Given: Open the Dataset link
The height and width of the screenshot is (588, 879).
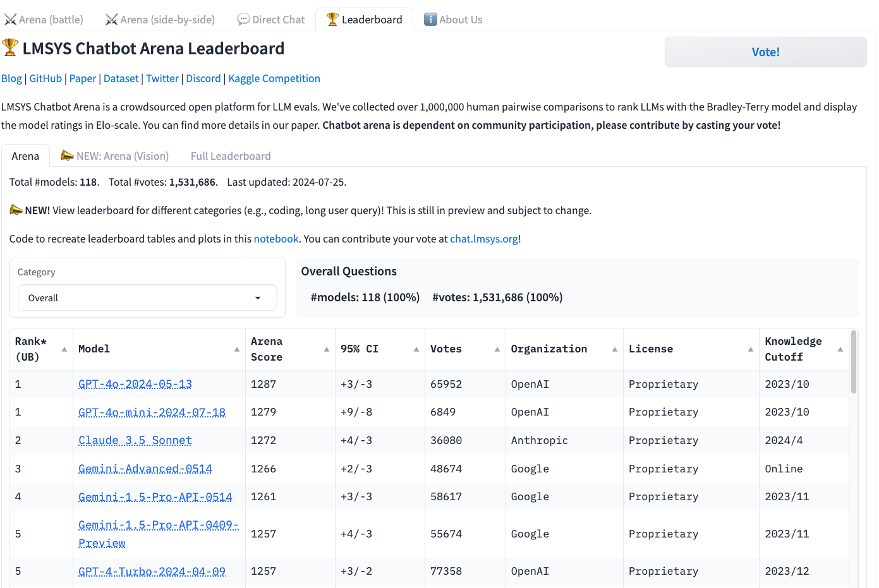Looking at the screenshot, I should point(121,78).
